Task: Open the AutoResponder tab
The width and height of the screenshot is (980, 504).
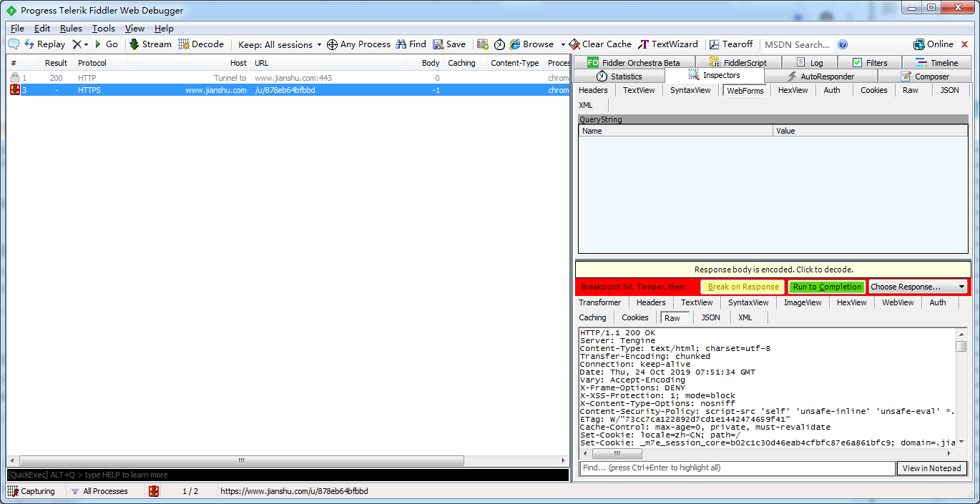Action: (820, 76)
